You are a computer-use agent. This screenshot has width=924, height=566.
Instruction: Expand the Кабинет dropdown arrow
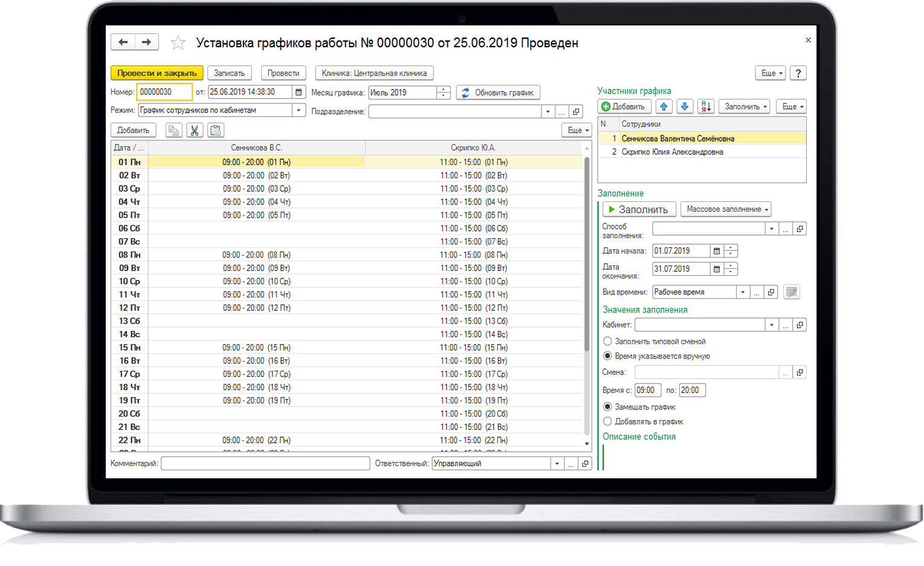(x=772, y=325)
